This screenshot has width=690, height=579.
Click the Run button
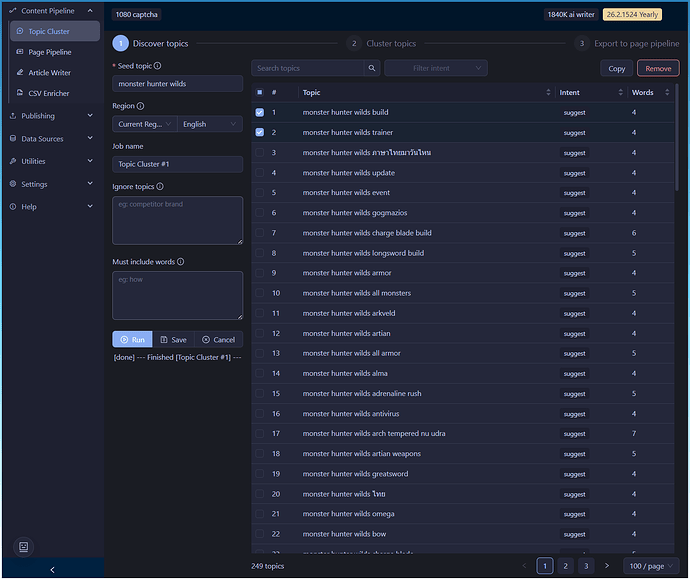pos(132,339)
